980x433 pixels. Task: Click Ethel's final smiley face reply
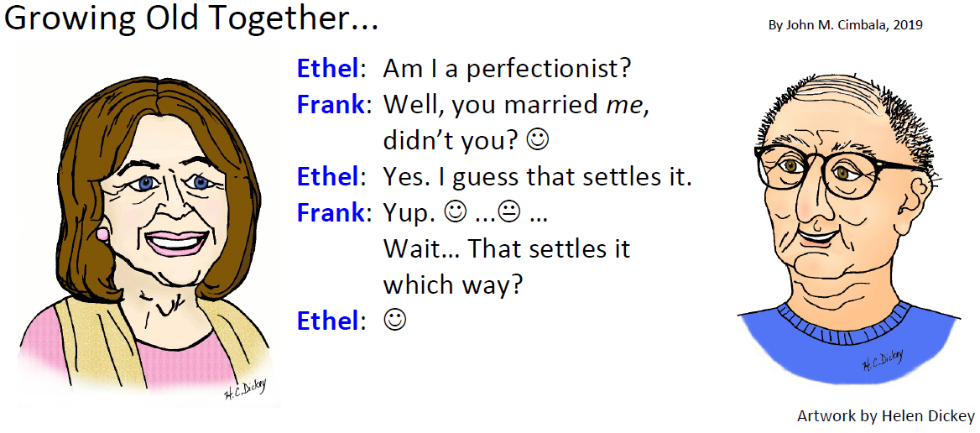pos(395,321)
